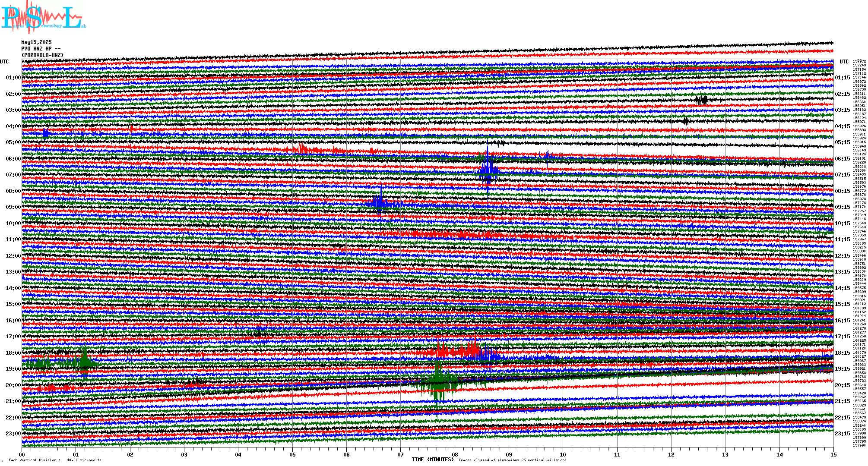
Task: Click minute tick label '04' on bottom axis
Action: (238, 454)
